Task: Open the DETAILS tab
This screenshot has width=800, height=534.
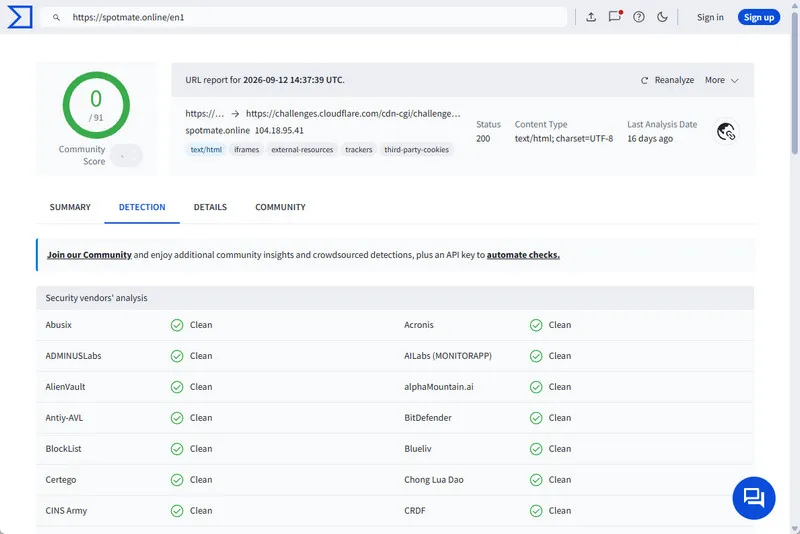Action: [210, 207]
